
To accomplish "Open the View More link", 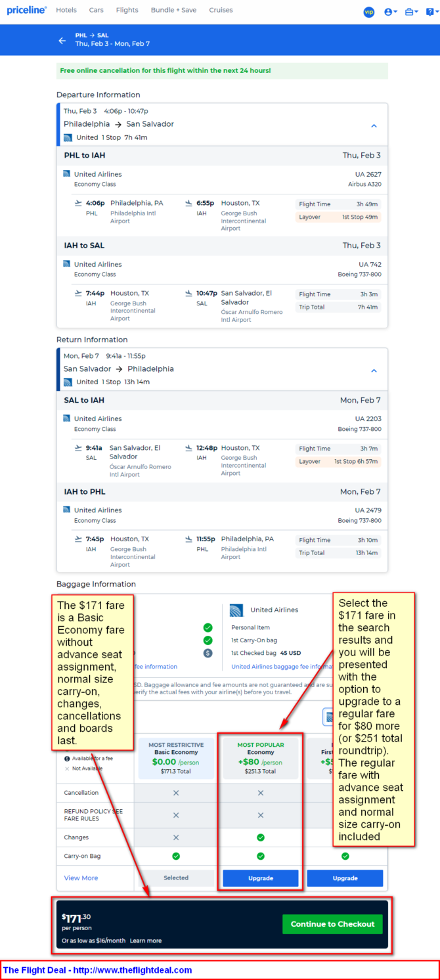I will (x=81, y=878).
